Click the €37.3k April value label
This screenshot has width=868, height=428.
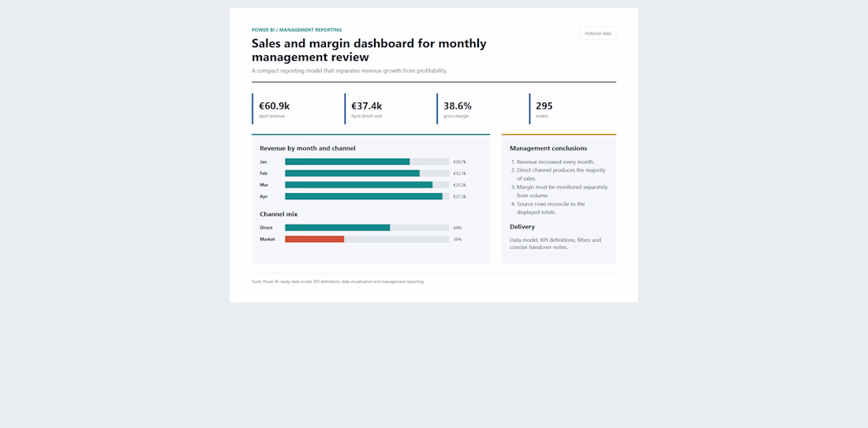[x=459, y=196]
